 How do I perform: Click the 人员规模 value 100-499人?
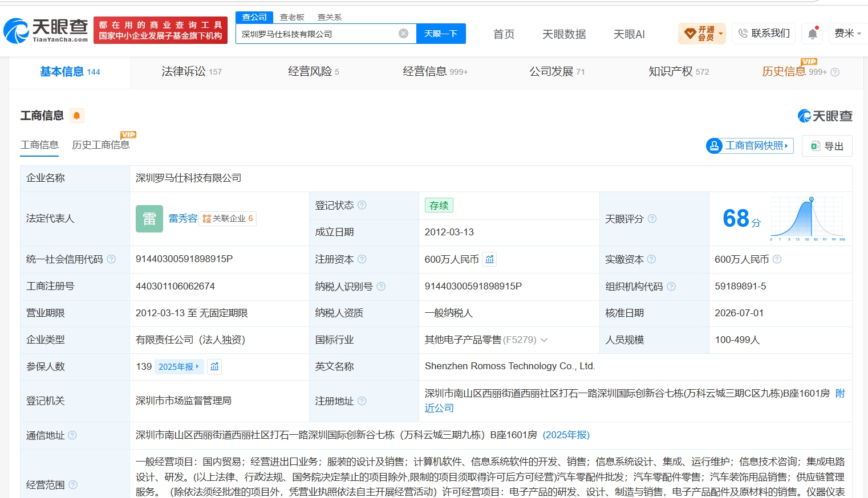click(737, 340)
